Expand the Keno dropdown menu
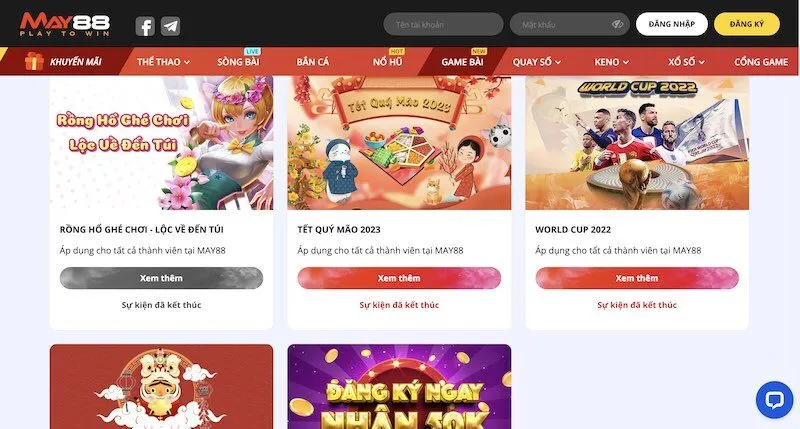This screenshot has width=800, height=429. (x=611, y=62)
